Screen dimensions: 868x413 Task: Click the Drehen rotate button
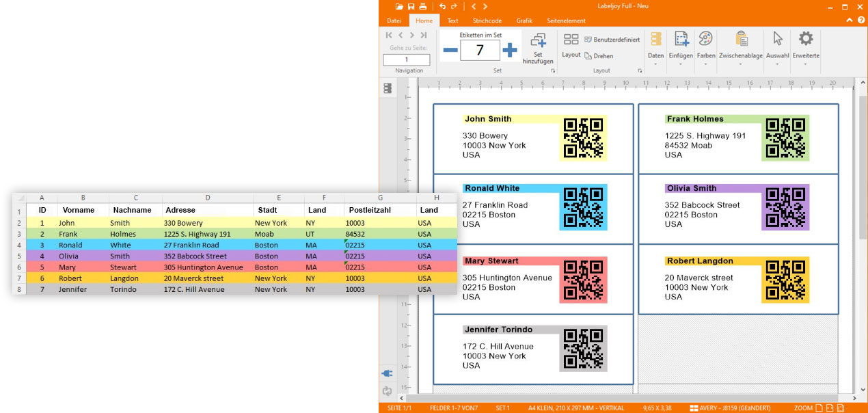click(x=599, y=56)
